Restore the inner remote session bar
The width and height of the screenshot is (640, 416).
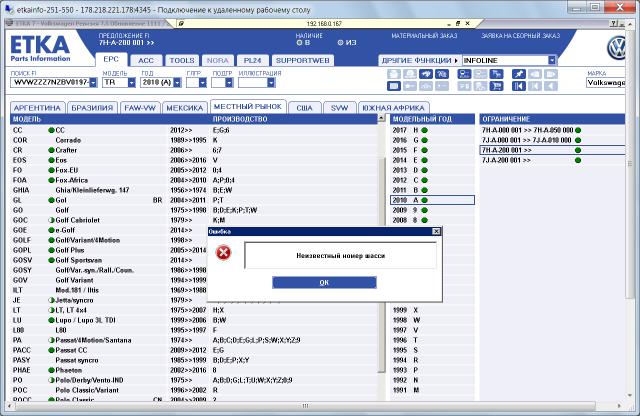click(x=458, y=24)
